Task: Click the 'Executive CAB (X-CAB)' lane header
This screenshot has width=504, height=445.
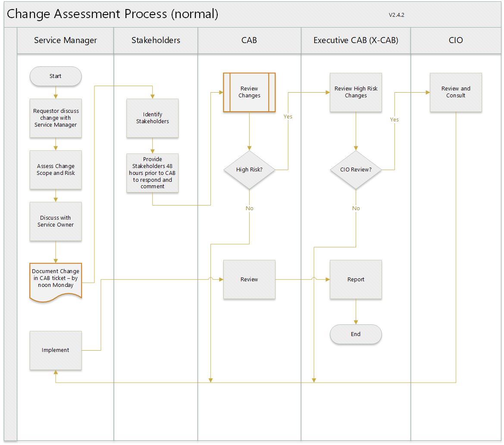Action: pyautogui.click(x=356, y=40)
